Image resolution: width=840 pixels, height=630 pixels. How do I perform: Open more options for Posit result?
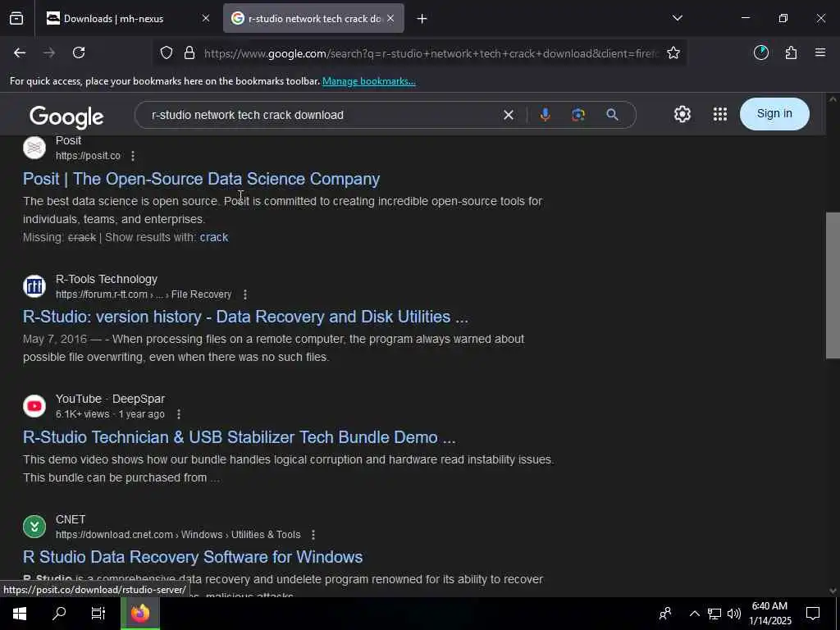(133, 156)
